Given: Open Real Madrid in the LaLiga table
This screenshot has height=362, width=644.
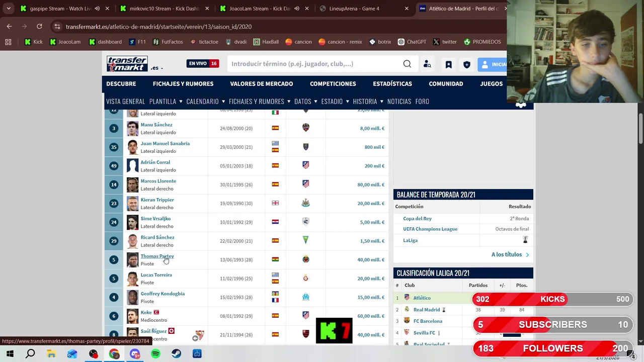Looking at the screenshot, I should (x=427, y=310).
